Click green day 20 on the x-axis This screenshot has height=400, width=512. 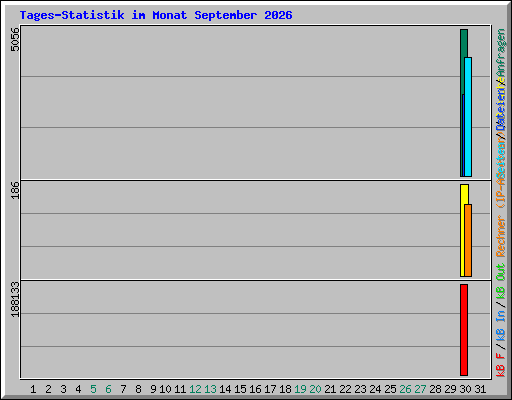pos(315,389)
